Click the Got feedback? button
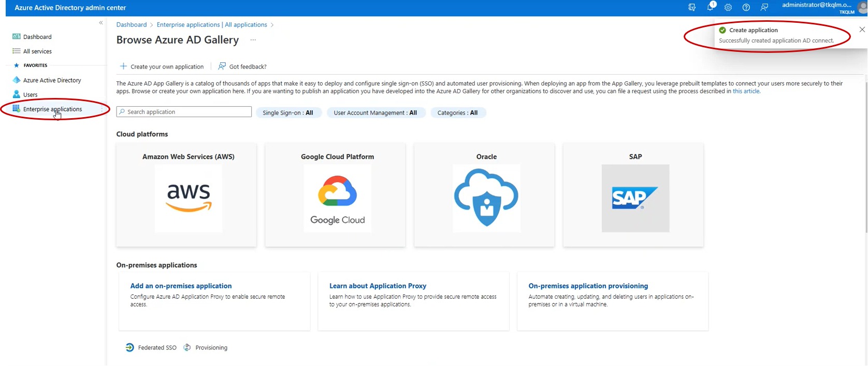 point(242,66)
